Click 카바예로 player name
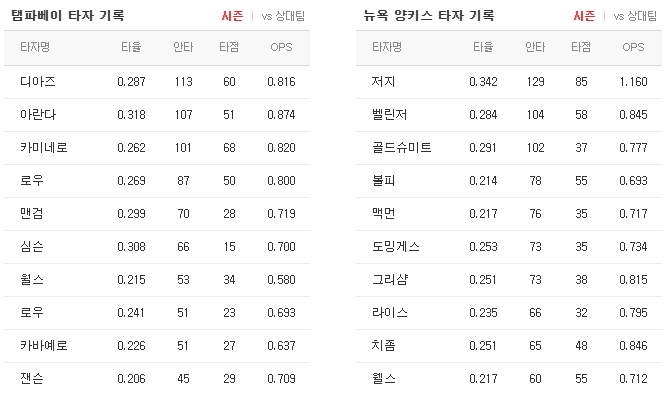Viewport: 666px width, 412px height. 44,346
